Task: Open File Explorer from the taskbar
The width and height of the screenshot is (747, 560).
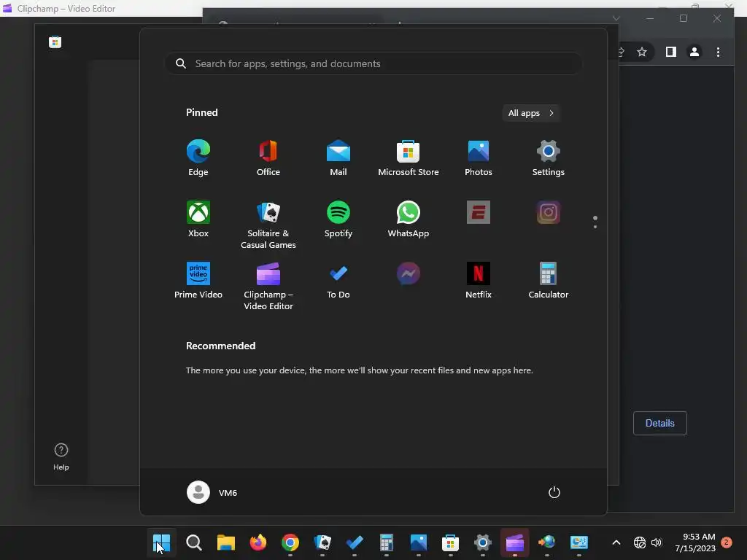Action: pyautogui.click(x=226, y=542)
